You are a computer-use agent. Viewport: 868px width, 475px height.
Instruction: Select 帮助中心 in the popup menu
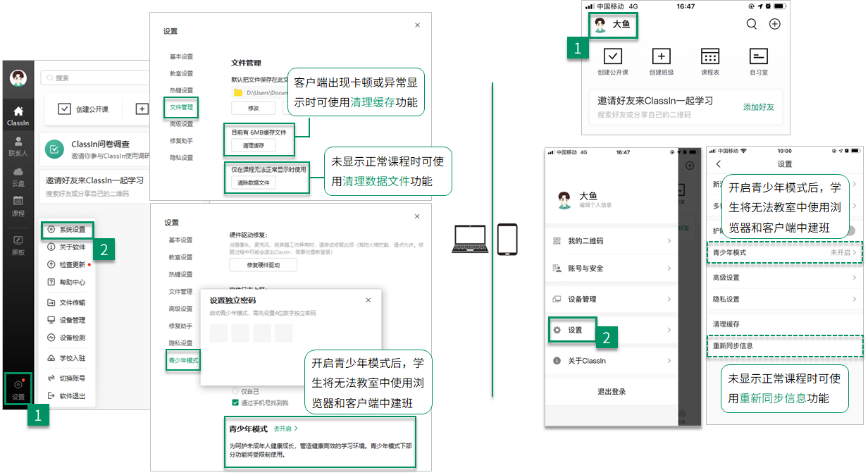click(x=68, y=283)
